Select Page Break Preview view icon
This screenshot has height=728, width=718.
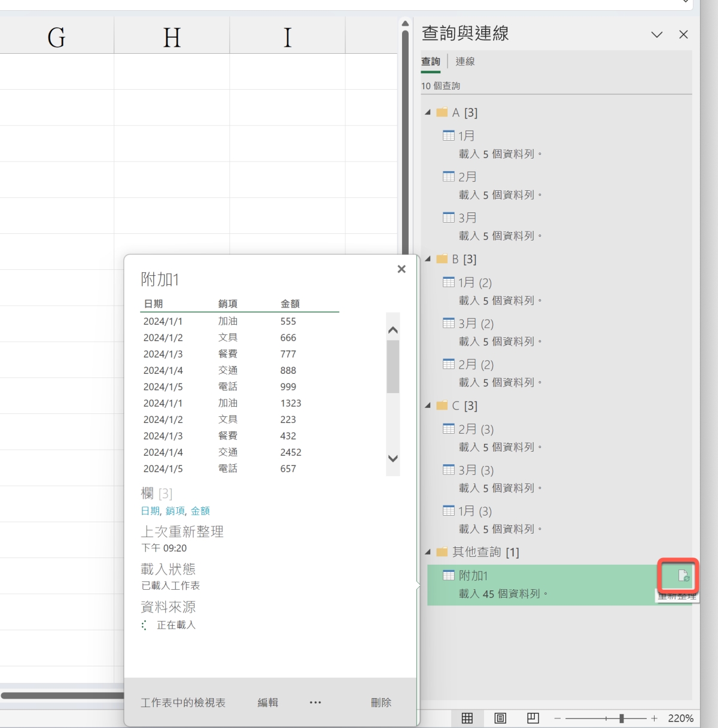pos(533,718)
